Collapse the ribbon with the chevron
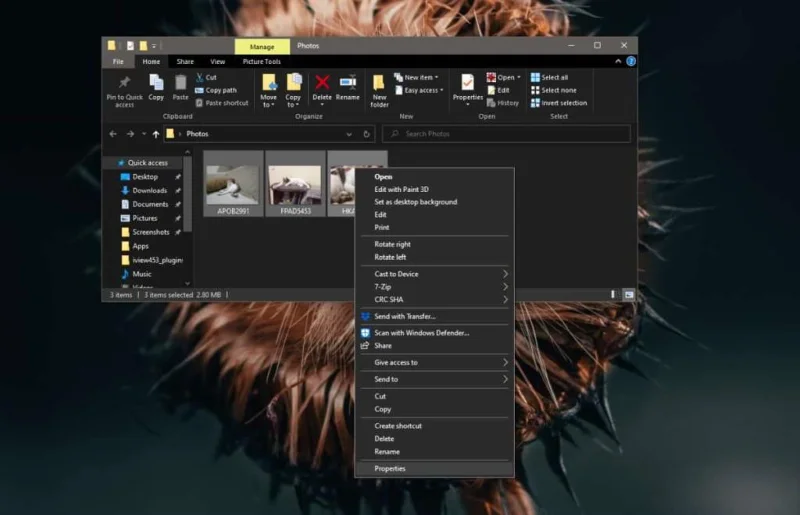Viewport: 800px width, 515px height. point(618,61)
